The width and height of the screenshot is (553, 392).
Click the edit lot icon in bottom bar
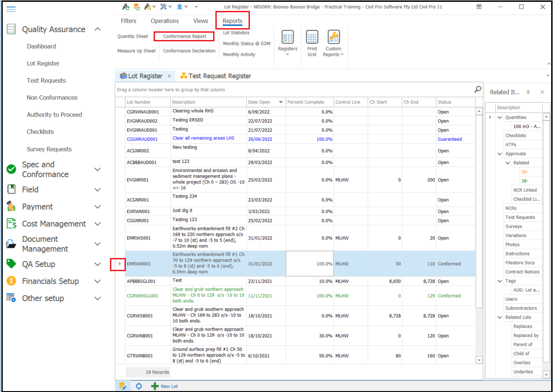(122, 386)
